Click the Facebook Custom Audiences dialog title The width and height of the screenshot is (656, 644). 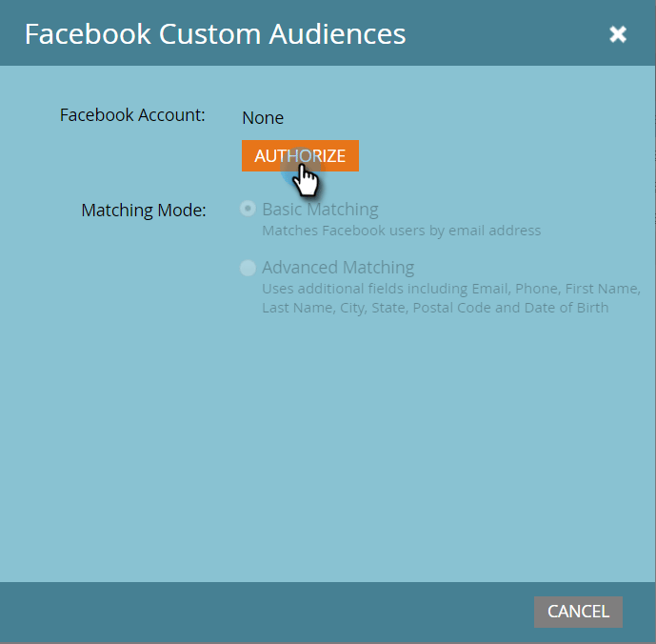pos(215,34)
